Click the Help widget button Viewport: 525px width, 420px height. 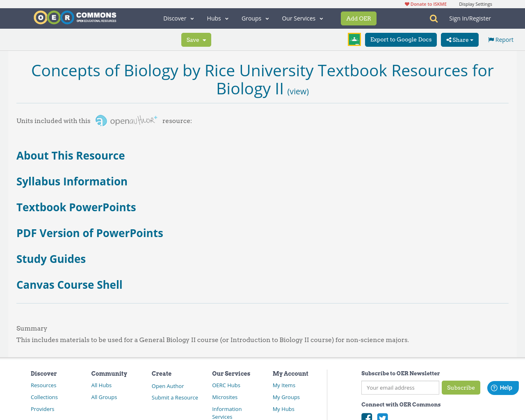click(503, 388)
